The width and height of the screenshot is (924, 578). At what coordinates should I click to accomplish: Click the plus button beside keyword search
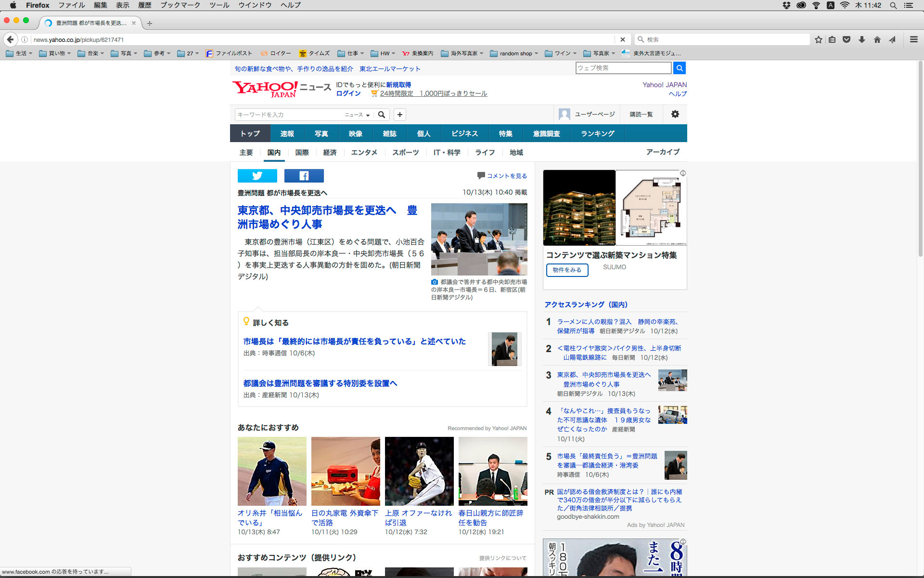click(x=399, y=115)
